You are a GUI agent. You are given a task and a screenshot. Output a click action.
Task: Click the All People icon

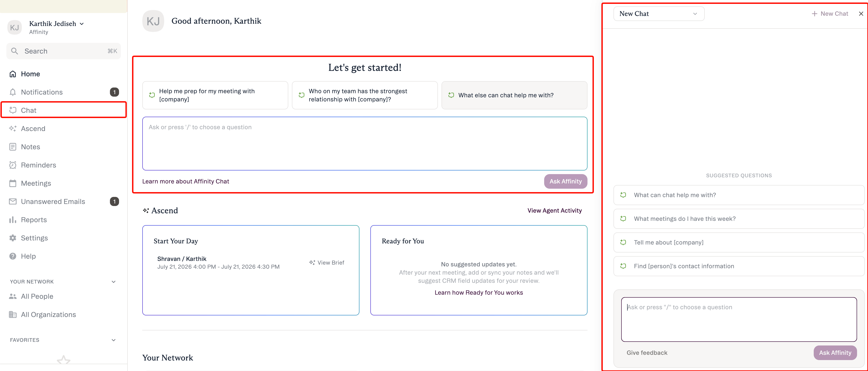coord(13,296)
